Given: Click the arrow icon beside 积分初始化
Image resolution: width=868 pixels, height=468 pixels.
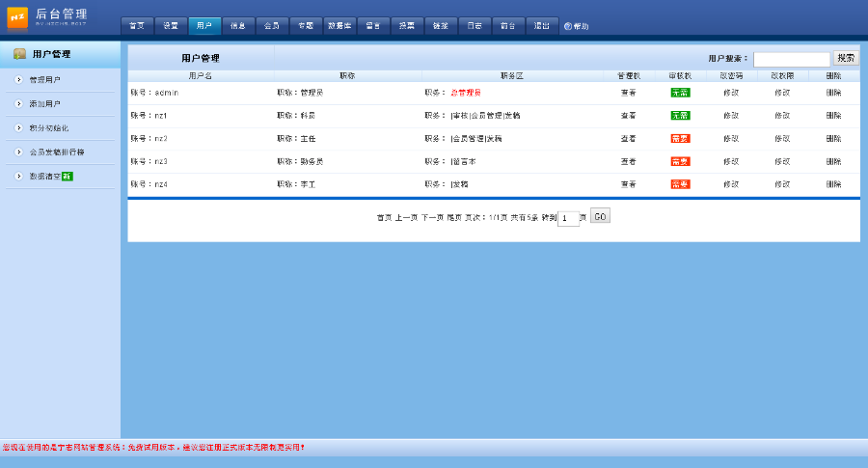Looking at the screenshot, I should (x=19, y=128).
